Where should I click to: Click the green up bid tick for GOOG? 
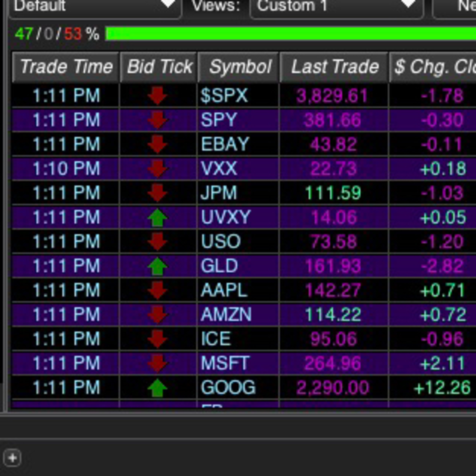157,388
